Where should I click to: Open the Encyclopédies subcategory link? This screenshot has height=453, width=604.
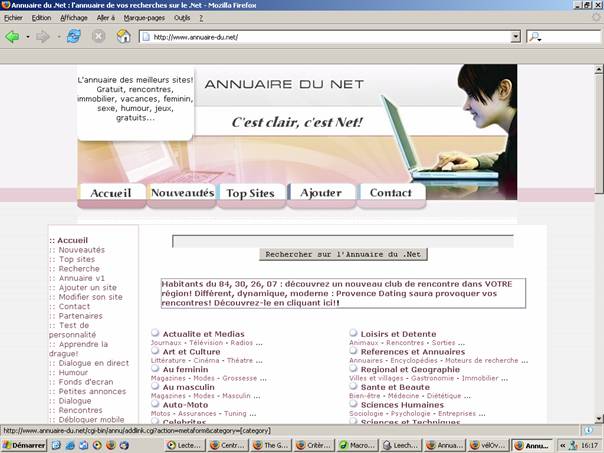tap(414, 361)
